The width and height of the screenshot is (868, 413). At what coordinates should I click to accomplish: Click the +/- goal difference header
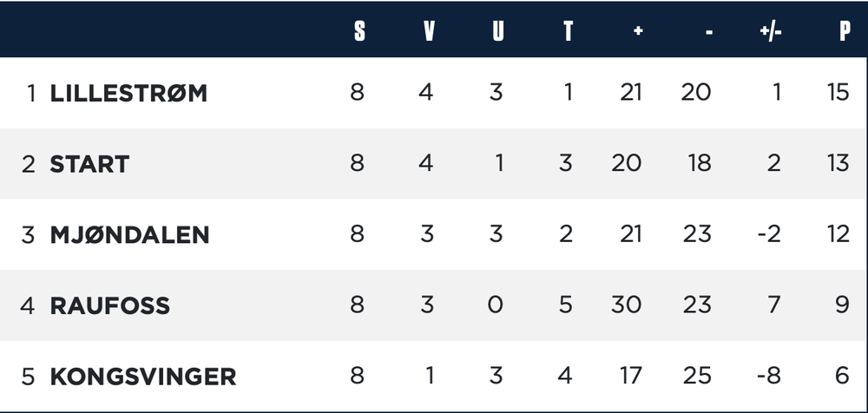tap(770, 32)
